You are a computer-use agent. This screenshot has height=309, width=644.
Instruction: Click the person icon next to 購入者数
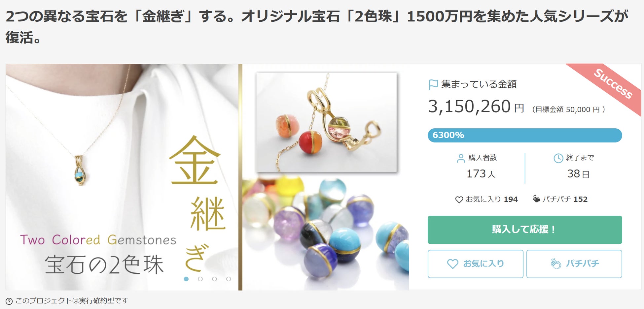pyautogui.click(x=461, y=158)
